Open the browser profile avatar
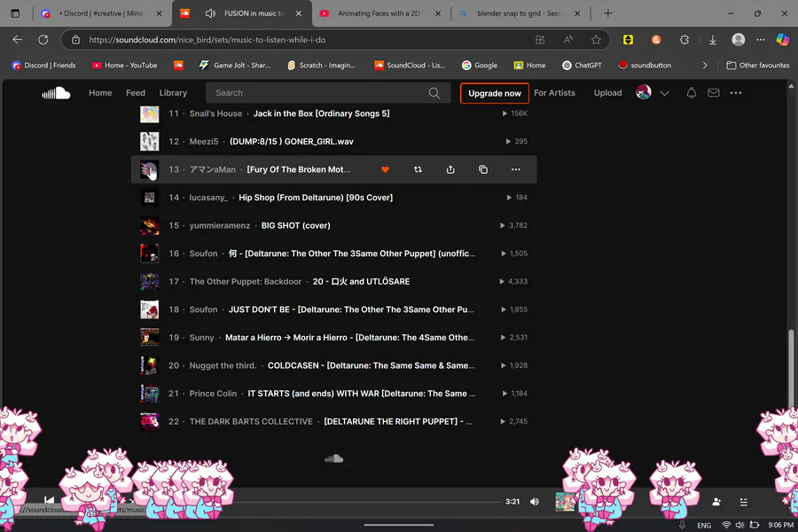The height and width of the screenshot is (532, 798). coord(738,40)
